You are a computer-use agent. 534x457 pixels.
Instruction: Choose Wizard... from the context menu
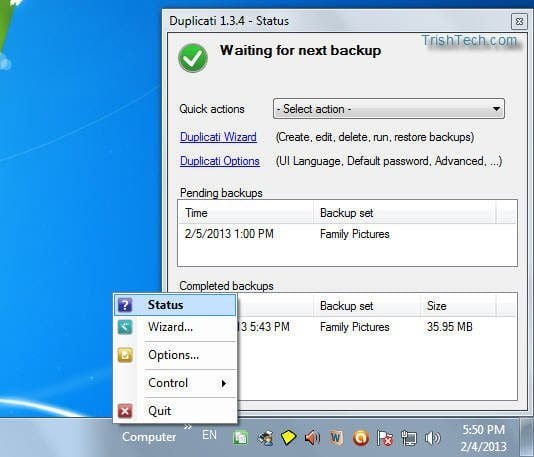click(x=175, y=327)
